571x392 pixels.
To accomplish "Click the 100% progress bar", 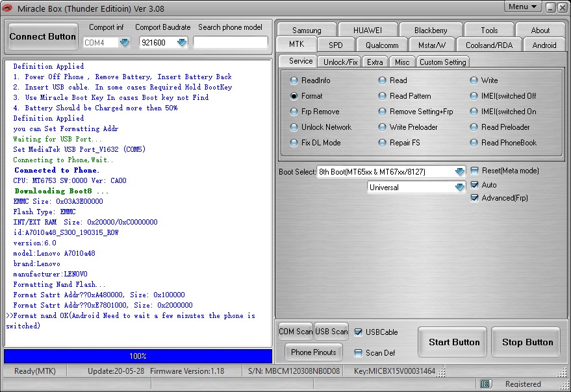I will point(138,356).
